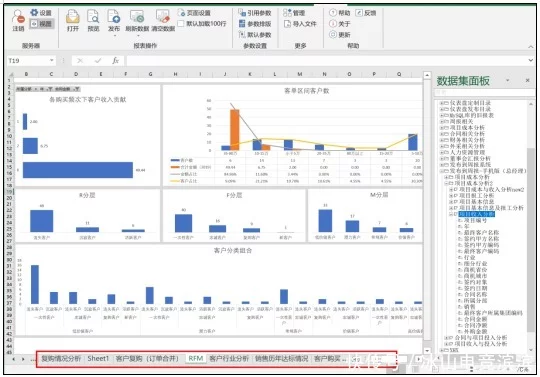Viewport: 540px width, 377px height.
Task: Open report with the 打开 icon
Action: tap(73, 21)
